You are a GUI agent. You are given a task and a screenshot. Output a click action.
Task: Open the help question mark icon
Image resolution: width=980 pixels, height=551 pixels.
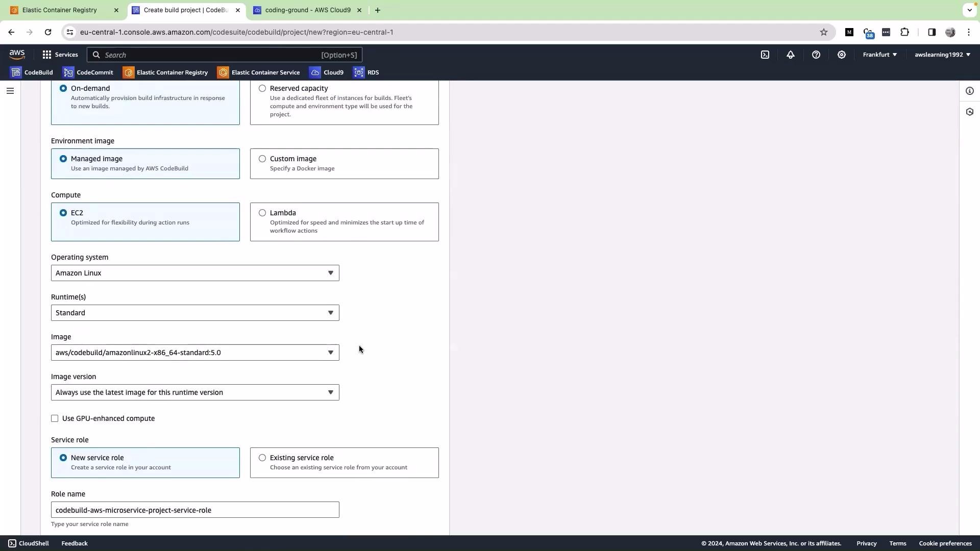[816, 55]
